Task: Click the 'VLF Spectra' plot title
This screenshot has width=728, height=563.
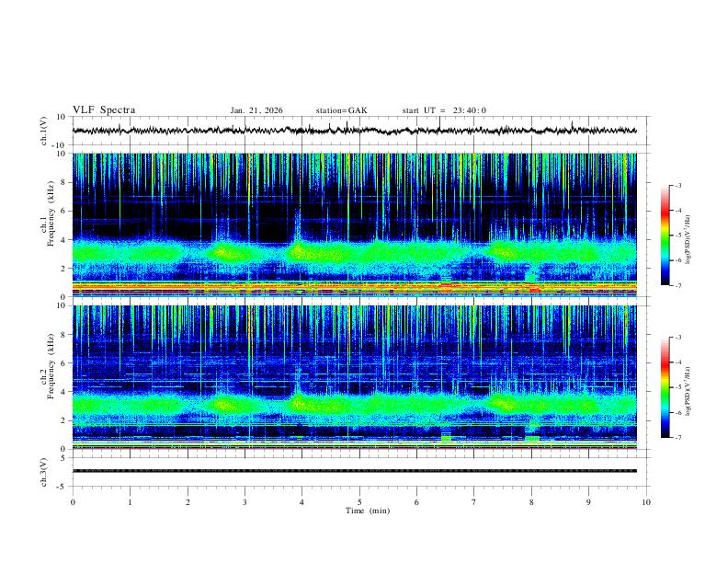Action: tap(104, 110)
